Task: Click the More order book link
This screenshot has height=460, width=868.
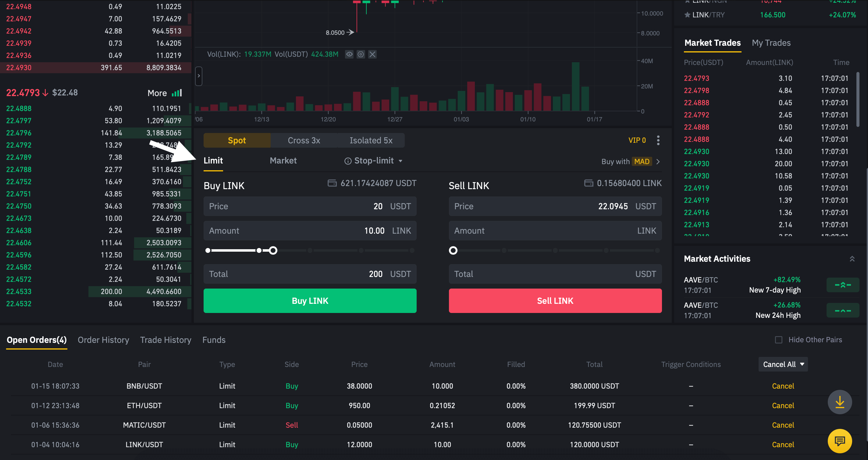Action: [x=157, y=93]
